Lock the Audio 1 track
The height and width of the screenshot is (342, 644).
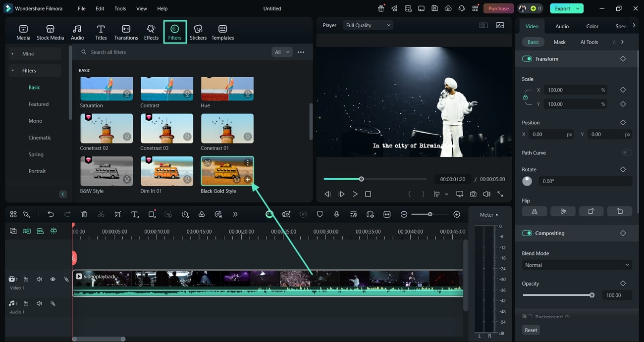pos(26,303)
